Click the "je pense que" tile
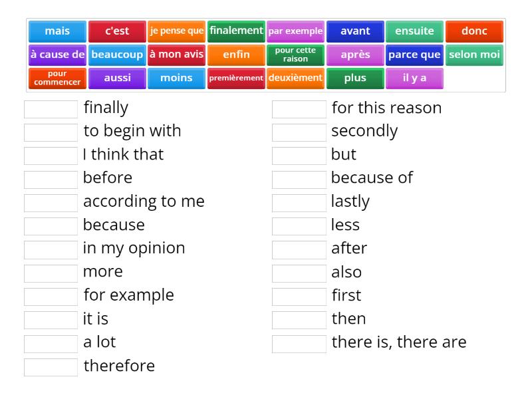The width and height of the screenshot is (532, 399). (x=177, y=31)
